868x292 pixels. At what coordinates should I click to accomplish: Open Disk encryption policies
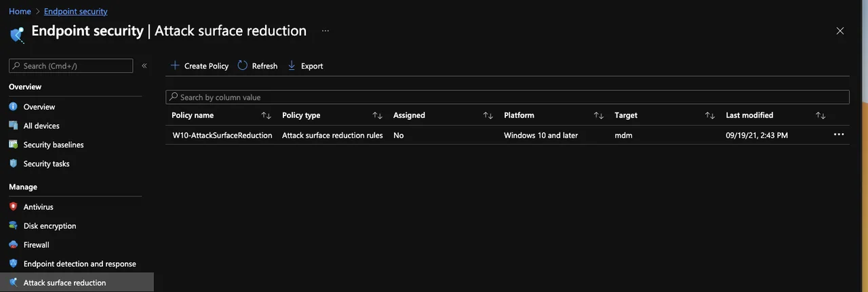(50, 225)
